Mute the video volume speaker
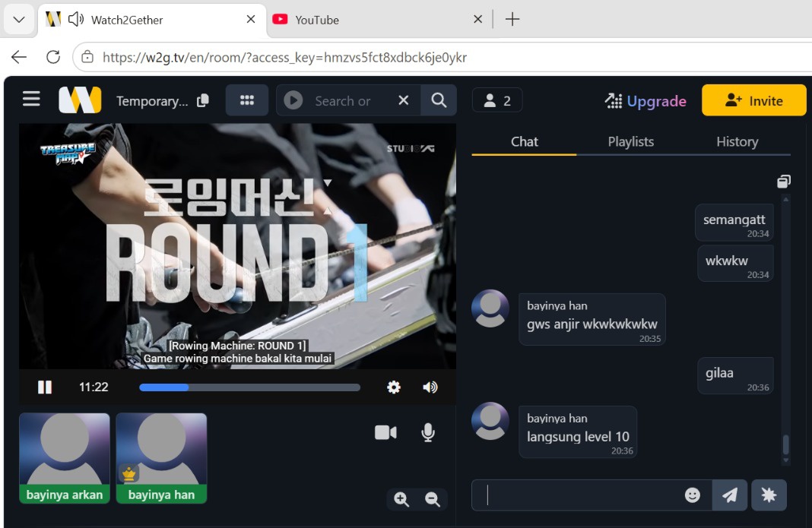This screenshot has width=812, height=528. pyautogui.click(x=430, y=387)
